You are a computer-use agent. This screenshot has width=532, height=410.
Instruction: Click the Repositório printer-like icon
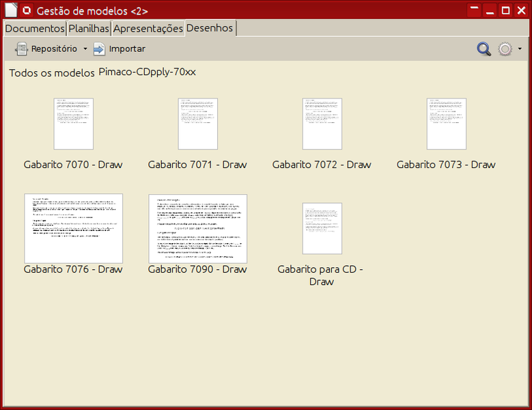point(21,49)
